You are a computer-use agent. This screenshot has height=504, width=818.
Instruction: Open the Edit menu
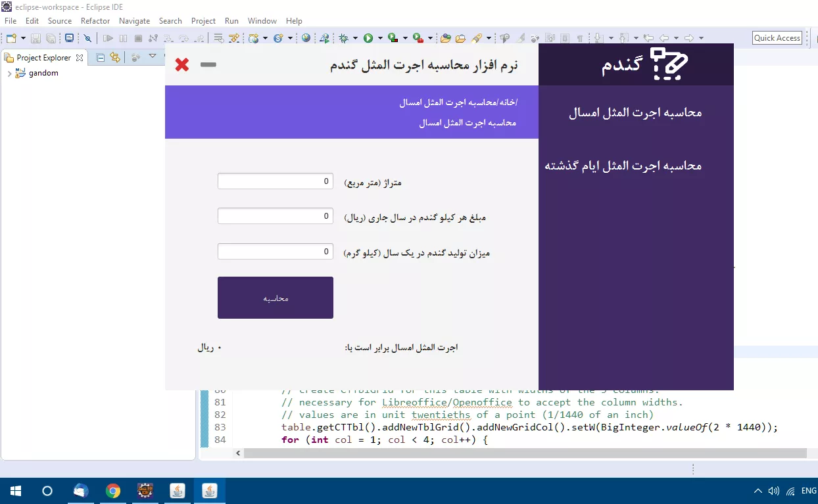pos(32,21)
